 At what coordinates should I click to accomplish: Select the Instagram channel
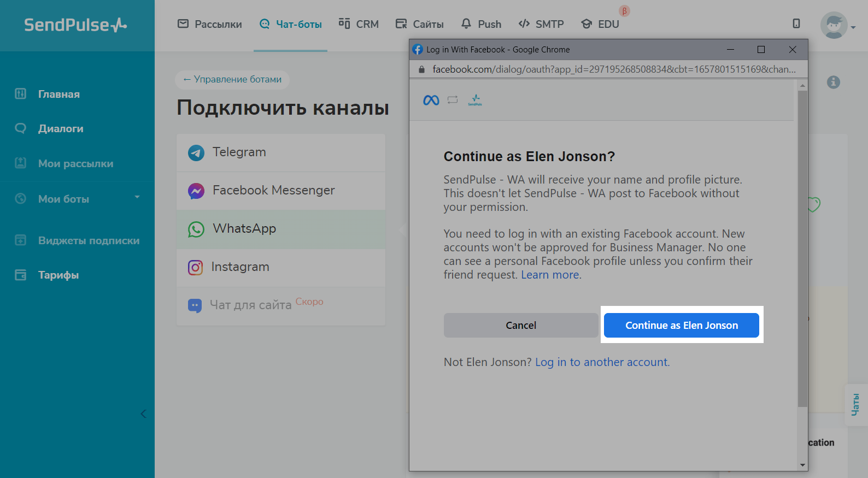pyautogui.click(x=281, y=268)
